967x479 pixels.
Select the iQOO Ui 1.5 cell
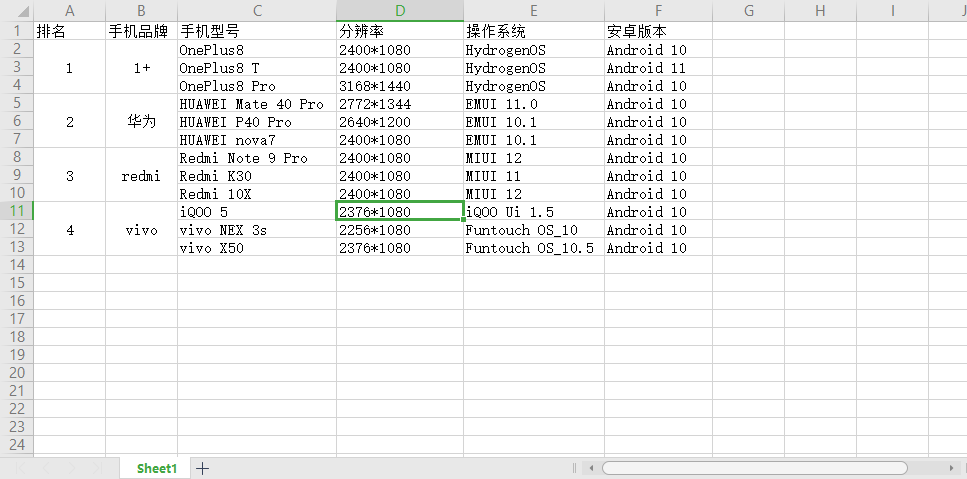click(534, 211)
